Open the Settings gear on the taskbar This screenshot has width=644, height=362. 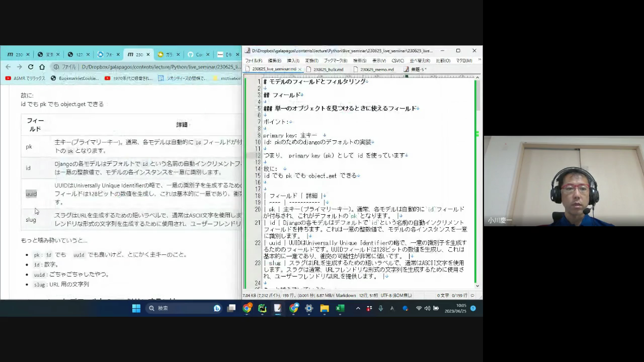click(x=309, y=308)
